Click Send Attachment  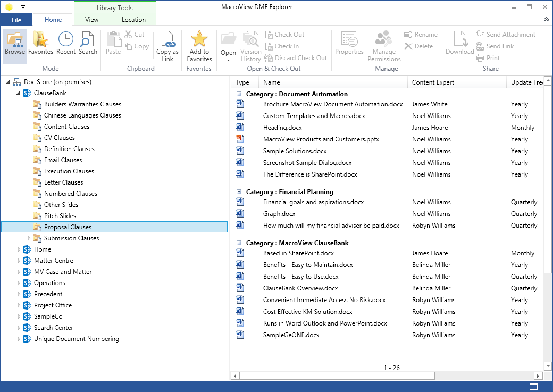tap(505, 35)
